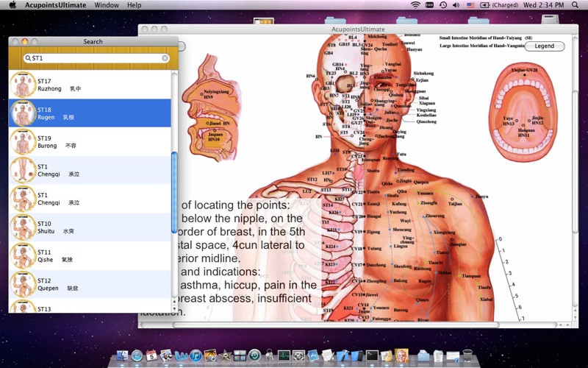Open the Help menu
The height and width of the screenshot is (368, 588).
tap(134, 5)
